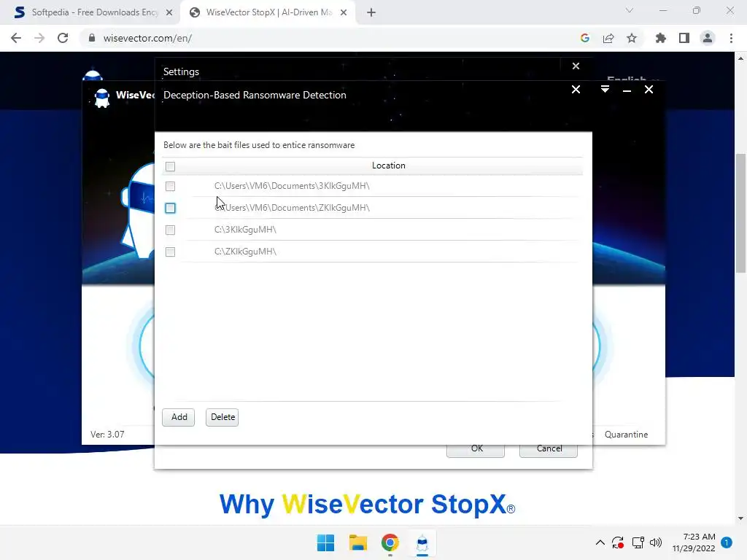The height and width of the screenshot is (560, 747).
Task: Reload the current page
Action: coord(63,38)
